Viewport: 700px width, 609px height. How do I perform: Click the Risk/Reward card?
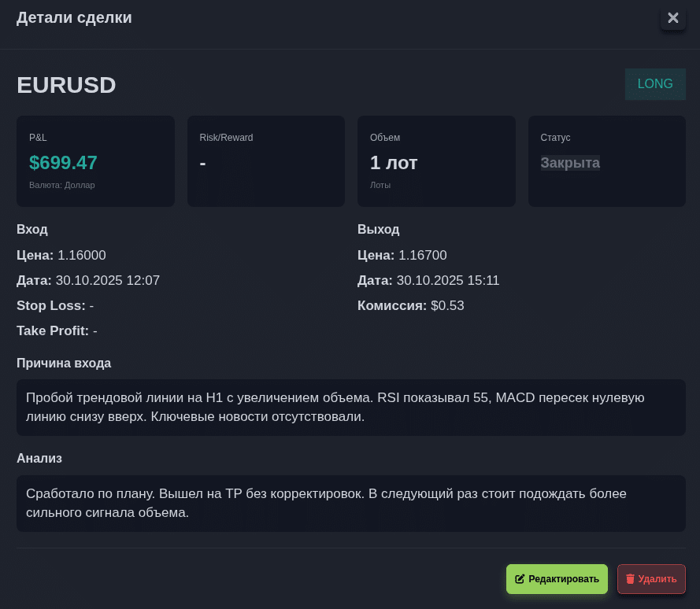pos(265,161)
